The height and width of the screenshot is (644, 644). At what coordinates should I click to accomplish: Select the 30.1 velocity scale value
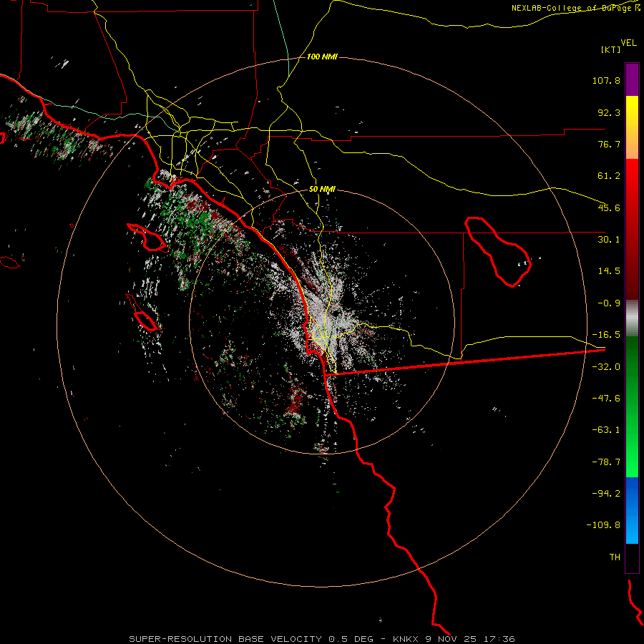(x=609, y=240)
